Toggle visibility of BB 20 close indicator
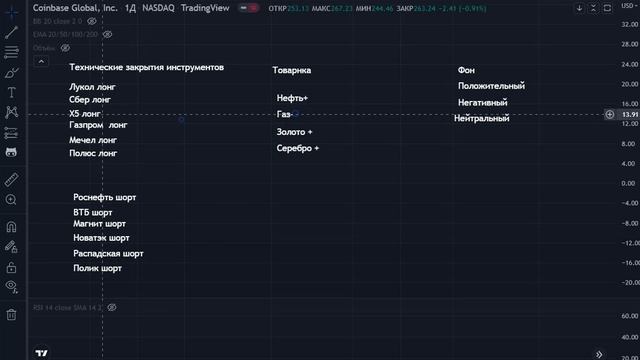This screenshot has height=360, width=640. pyautogui.click(x=92, y=21)
